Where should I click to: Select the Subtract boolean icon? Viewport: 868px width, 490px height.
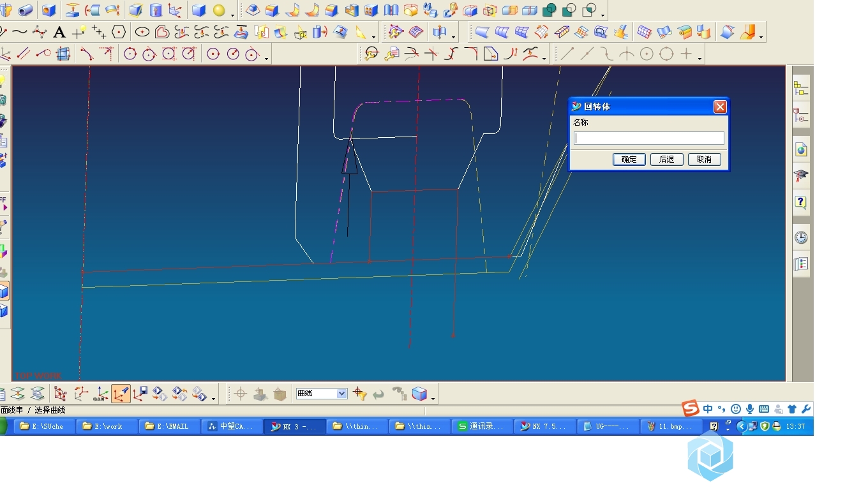tap(569, 10)
